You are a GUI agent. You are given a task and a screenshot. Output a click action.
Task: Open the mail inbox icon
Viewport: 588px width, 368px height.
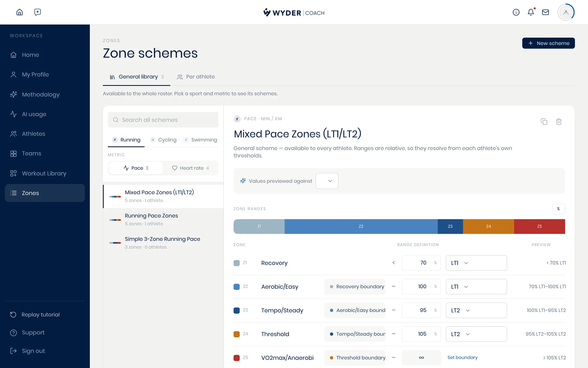(x=545, y=12)
